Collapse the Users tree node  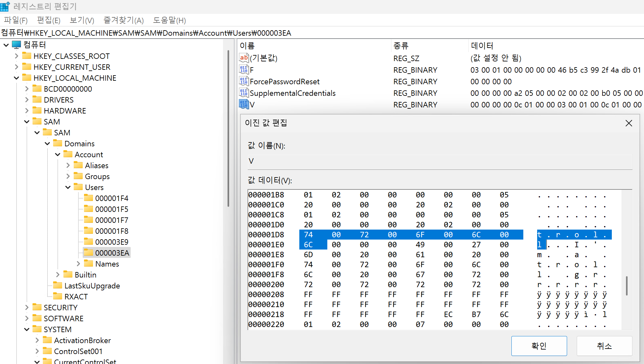click(68, 187)
